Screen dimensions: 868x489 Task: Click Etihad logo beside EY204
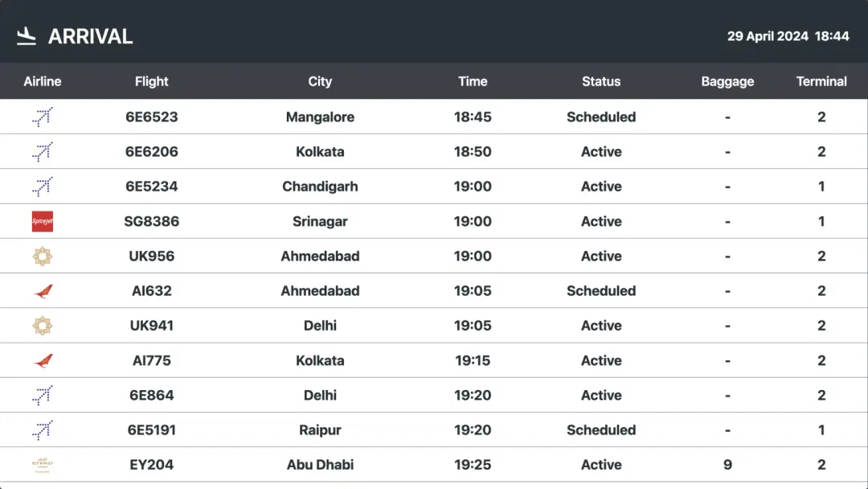[43, 465]
